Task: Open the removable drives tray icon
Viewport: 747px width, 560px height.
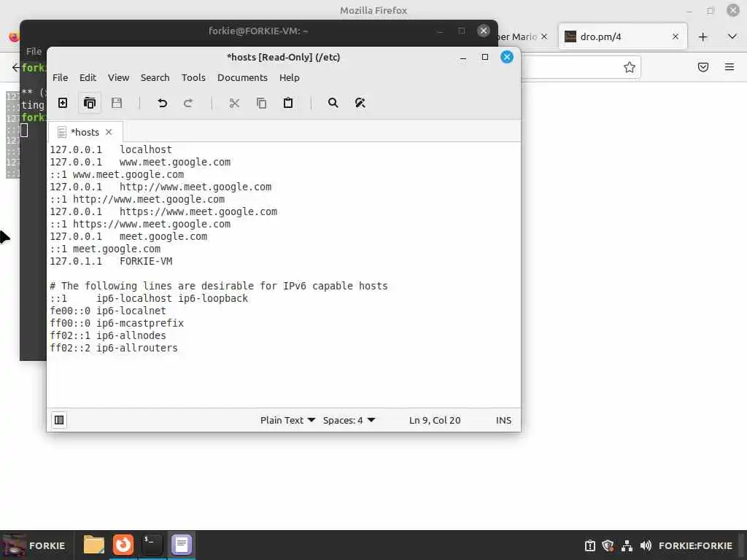Action: coord(589,545)
